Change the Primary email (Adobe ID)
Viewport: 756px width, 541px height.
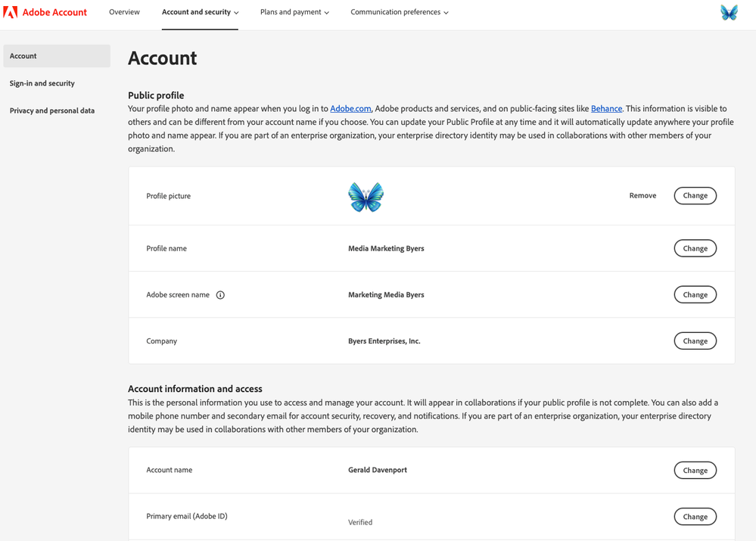(x=695, y=516)
